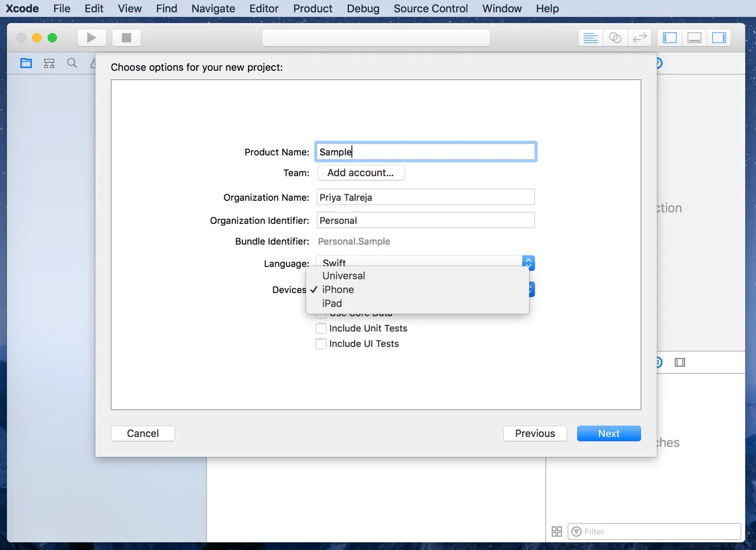The height and width of the screenshot is (550, 756).
Task: Focus the Product Name field
Action: pyautogui.click(x=426, y=152)
